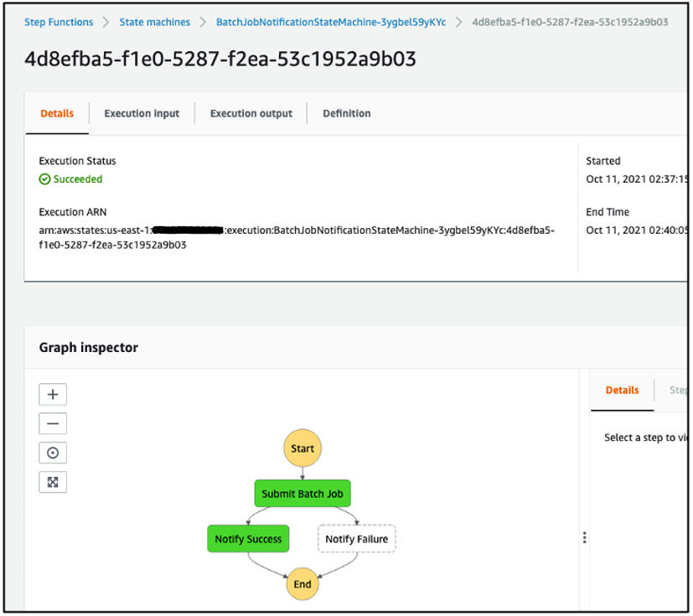Image resolution: width=693 pixels, height=616 pixels.
Task: Click the Execution ARN value text
Action: (297, 237)
